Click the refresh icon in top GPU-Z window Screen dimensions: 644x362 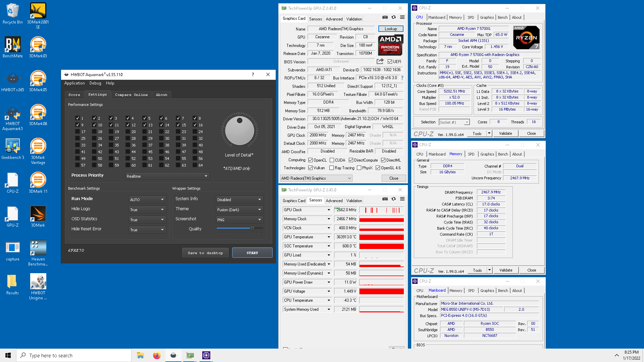[394, 17]
